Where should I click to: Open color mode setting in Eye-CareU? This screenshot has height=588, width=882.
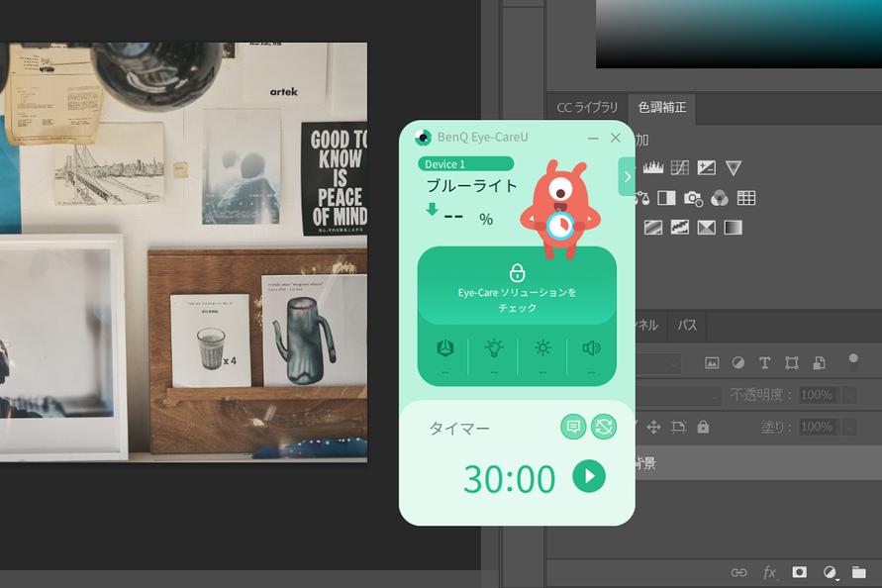(444, 348)
